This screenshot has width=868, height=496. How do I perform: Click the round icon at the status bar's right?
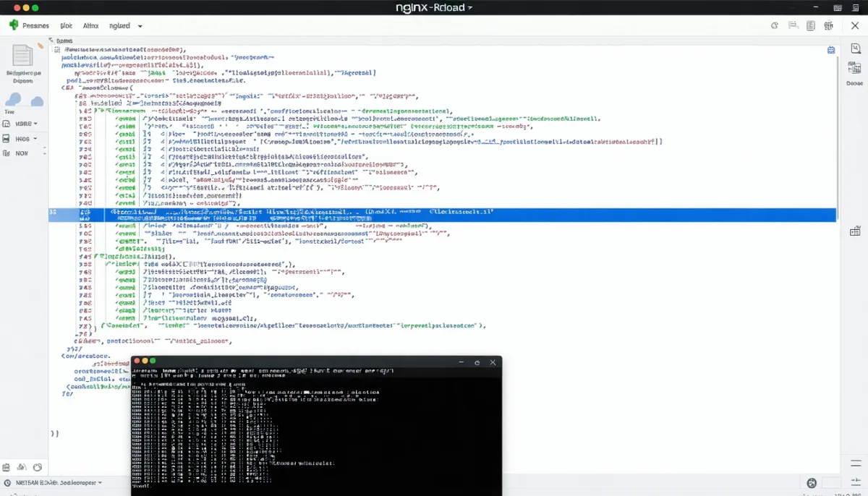tap(812, 483)
